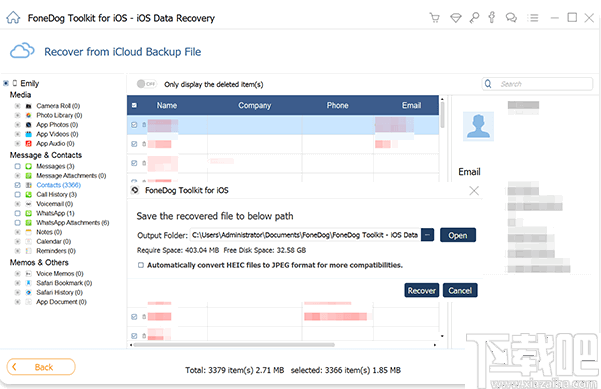This screenshot has width=601, height=389.
Task: Open the key registration icon
Action: coord(474,18)
